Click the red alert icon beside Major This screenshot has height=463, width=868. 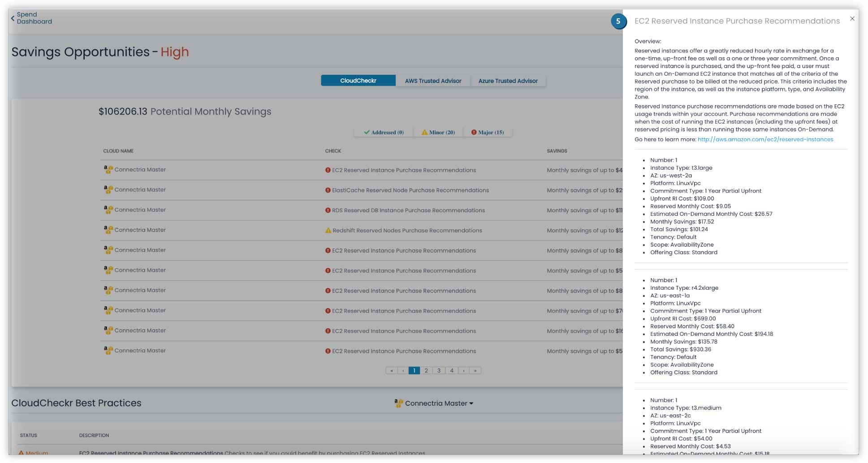(474, 132)
